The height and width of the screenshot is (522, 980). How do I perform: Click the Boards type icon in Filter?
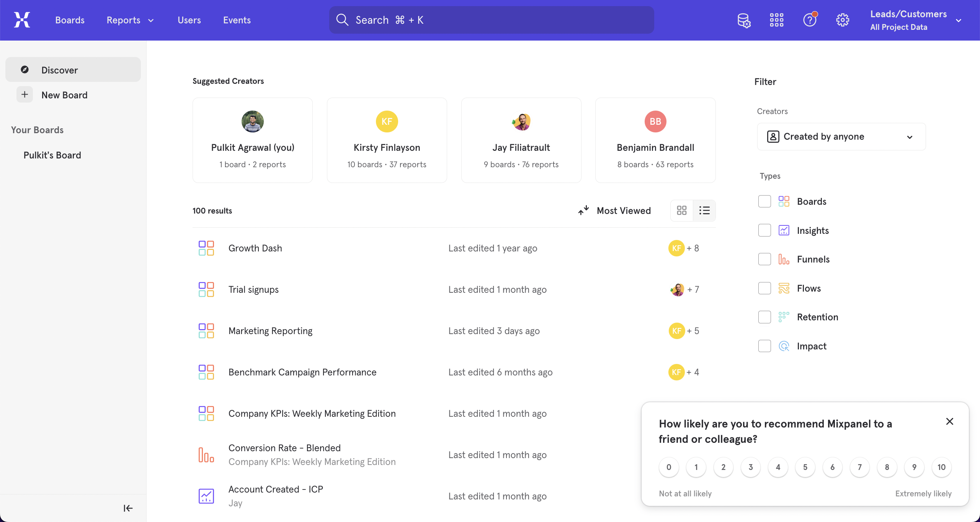tap(784, 201)
